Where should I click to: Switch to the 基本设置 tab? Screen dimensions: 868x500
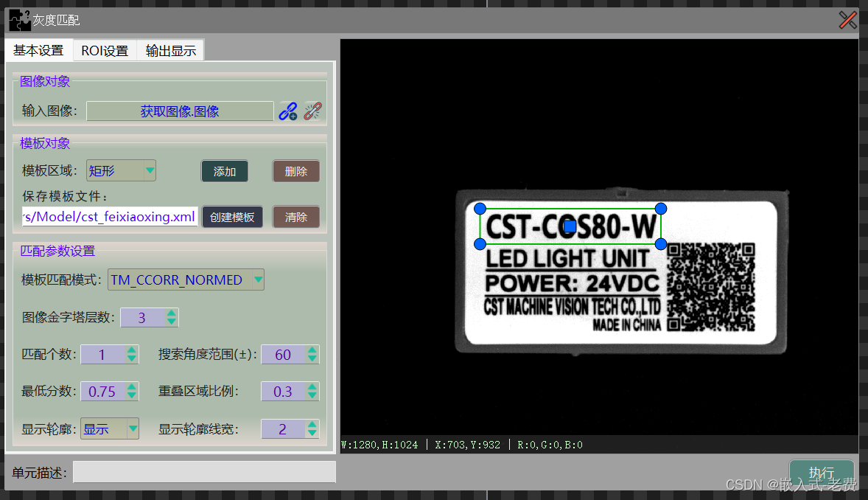click(39, 50)
